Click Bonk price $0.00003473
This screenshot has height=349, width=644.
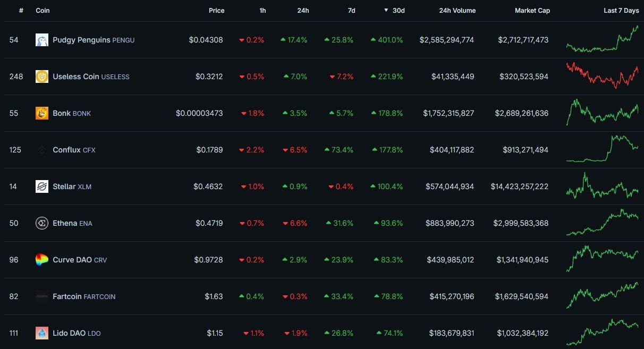click(x=200, y=113)
